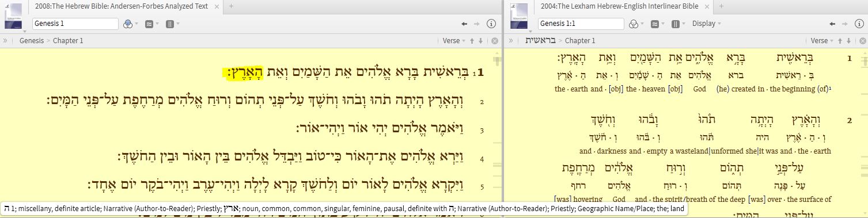Jump to the next verse in the Andersen-Forbes panel
Viewport: 868px width, 218px height.
pos(481,41)
